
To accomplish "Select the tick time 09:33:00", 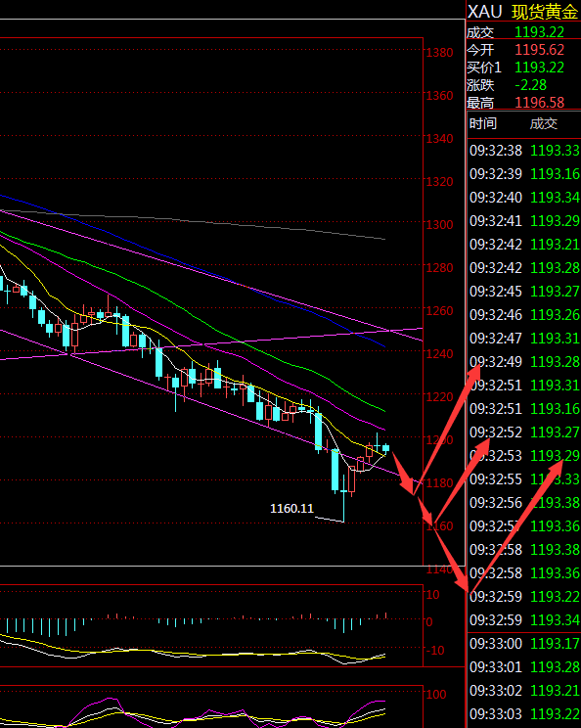I will tap(496, 644).
